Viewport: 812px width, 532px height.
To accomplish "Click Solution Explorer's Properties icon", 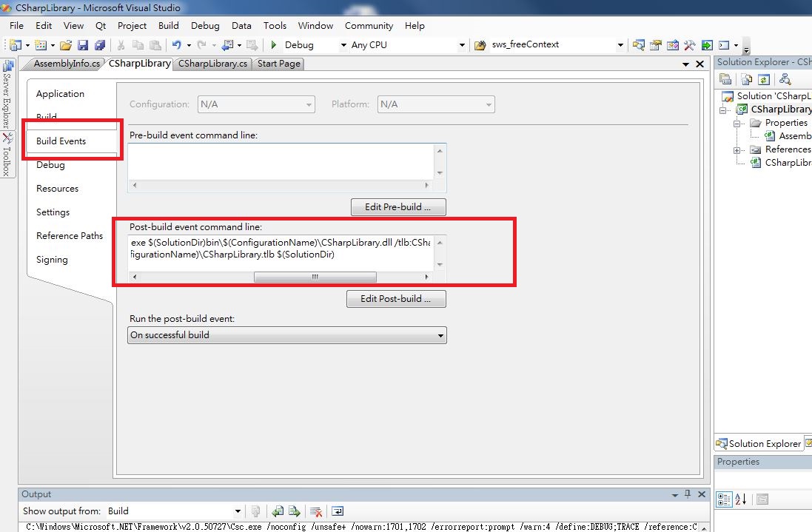I will (x=725, y=79).
